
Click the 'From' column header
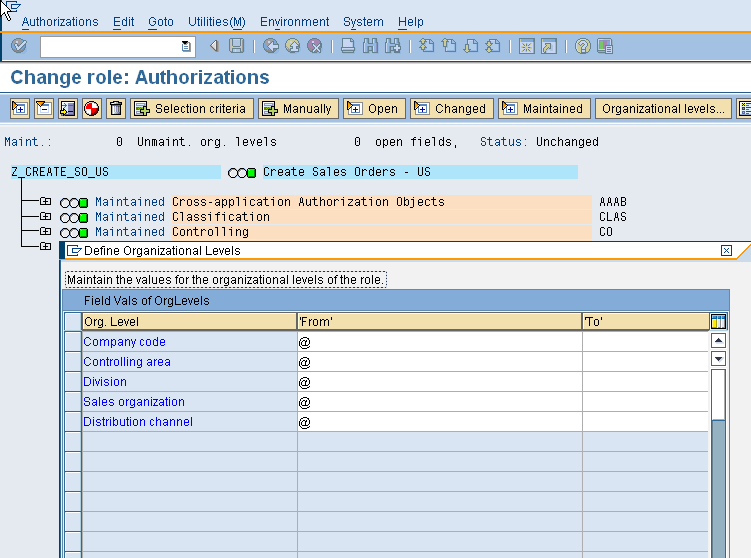tap(439, 321)
